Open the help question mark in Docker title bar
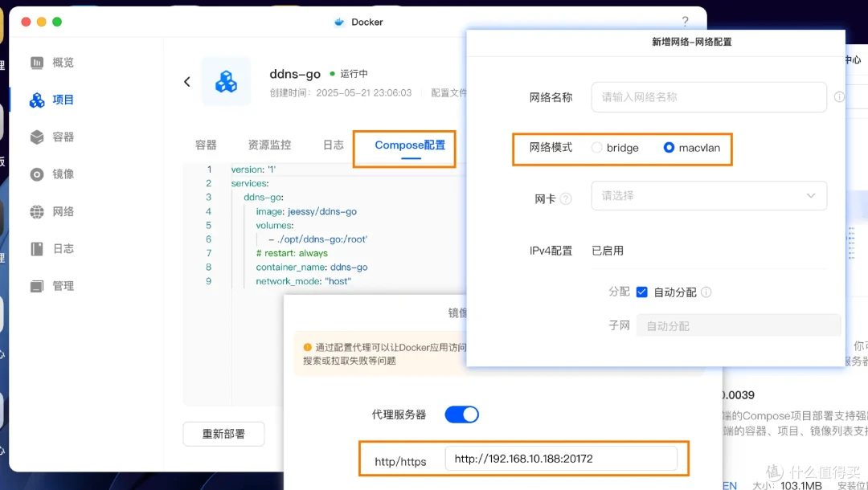Image resolution: width=868 pixels, height=490 pixels. 686,21
